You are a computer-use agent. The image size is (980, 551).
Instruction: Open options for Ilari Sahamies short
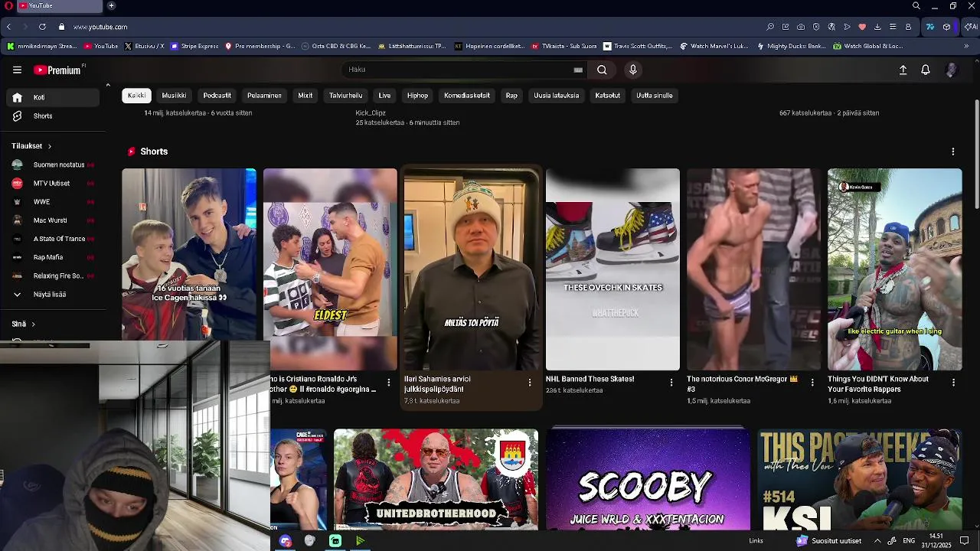530,383
